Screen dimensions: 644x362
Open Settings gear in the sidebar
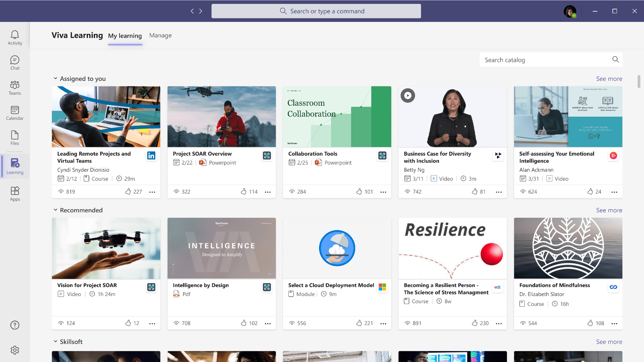(x=15, y=350)
